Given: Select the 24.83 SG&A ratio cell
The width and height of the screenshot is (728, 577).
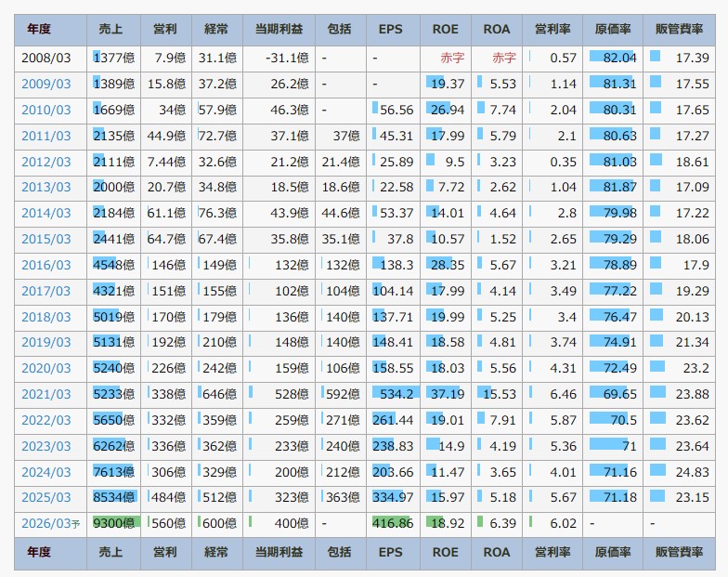Looking at the screenshot, I should coord(679,472).
